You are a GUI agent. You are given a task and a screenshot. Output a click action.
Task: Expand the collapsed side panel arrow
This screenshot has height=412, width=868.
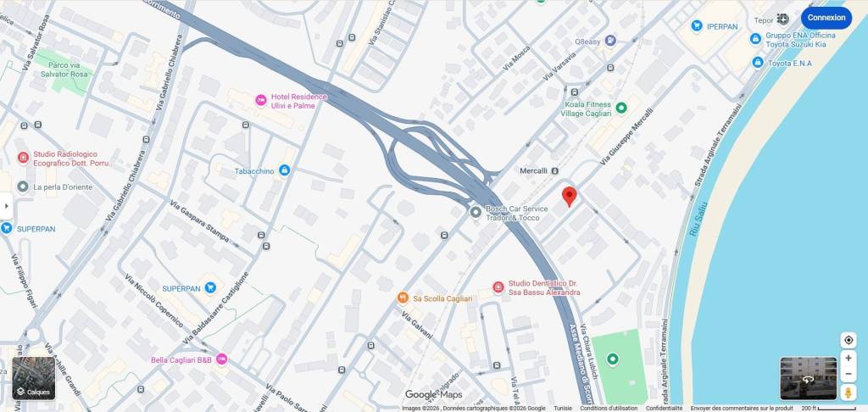(x=6, y=207)
